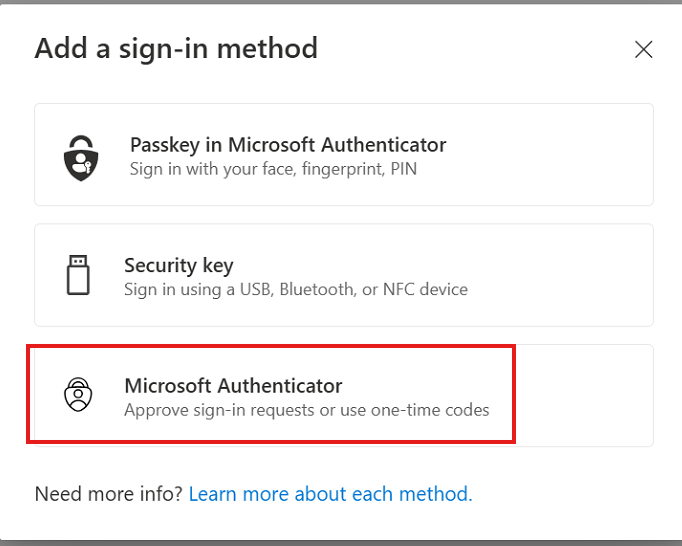Click 'Sign in using a USB, Bluetooth, or NFC device'
Screen dimensions: 682x546
point(295,289)
